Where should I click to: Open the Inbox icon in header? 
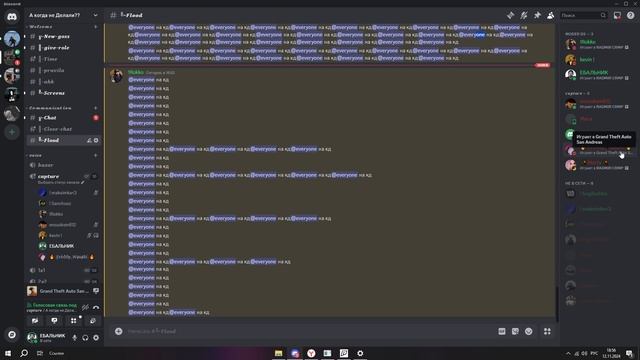(x=617, y=15)
